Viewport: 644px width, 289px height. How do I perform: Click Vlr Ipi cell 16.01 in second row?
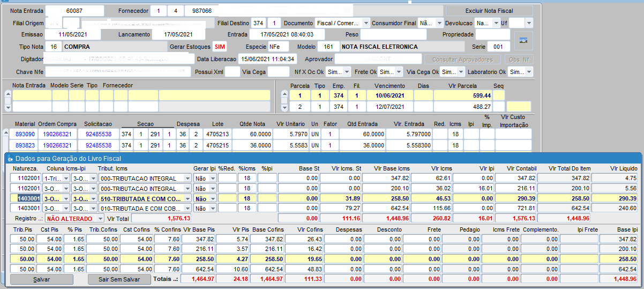coord(474,188)
